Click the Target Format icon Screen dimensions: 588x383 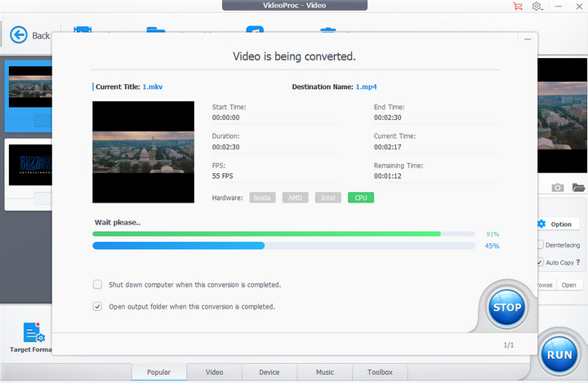(33, 332)
